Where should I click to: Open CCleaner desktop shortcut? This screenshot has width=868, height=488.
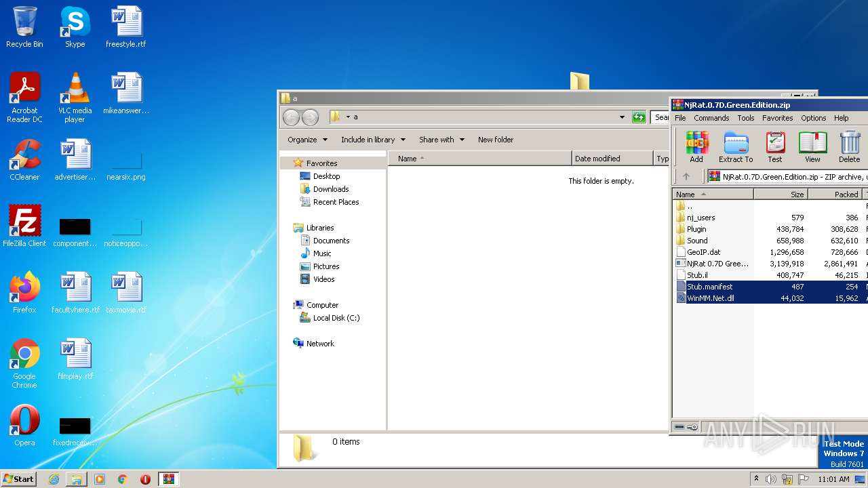pyautogui.click(x=24, y=160)
